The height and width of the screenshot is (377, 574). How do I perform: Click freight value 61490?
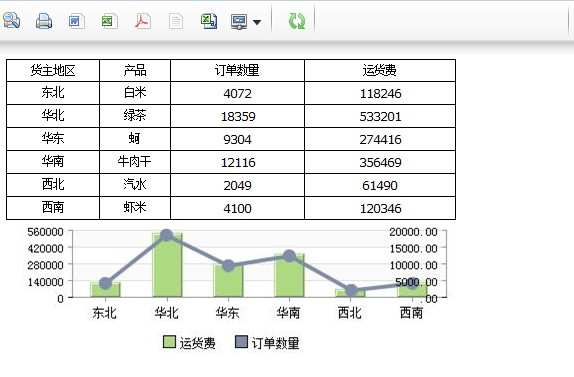pos(380,185)
